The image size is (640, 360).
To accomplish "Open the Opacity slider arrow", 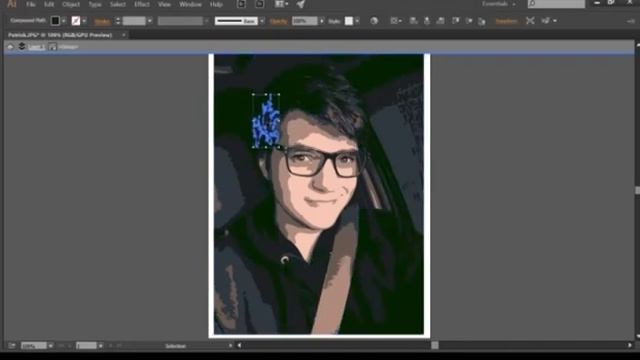I will (x=322, y=21).
